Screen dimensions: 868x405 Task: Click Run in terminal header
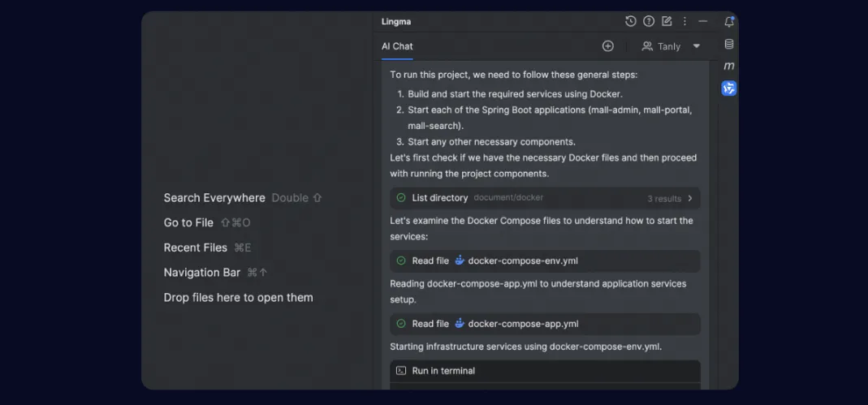(546, 371)
